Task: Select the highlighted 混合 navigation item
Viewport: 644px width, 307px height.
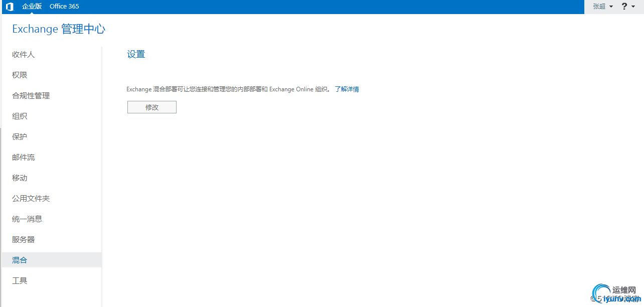Action: coord(51,260)
